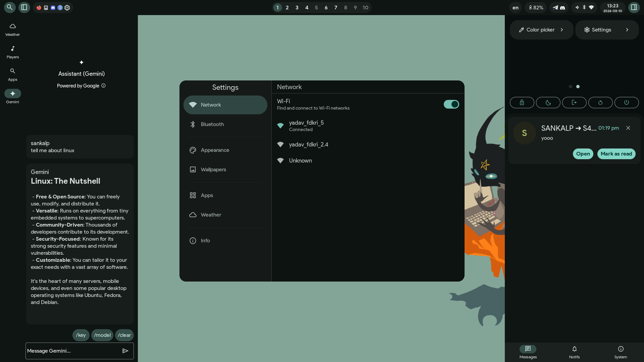Toggle the left sidebar panel button

(x=24, y=7)
